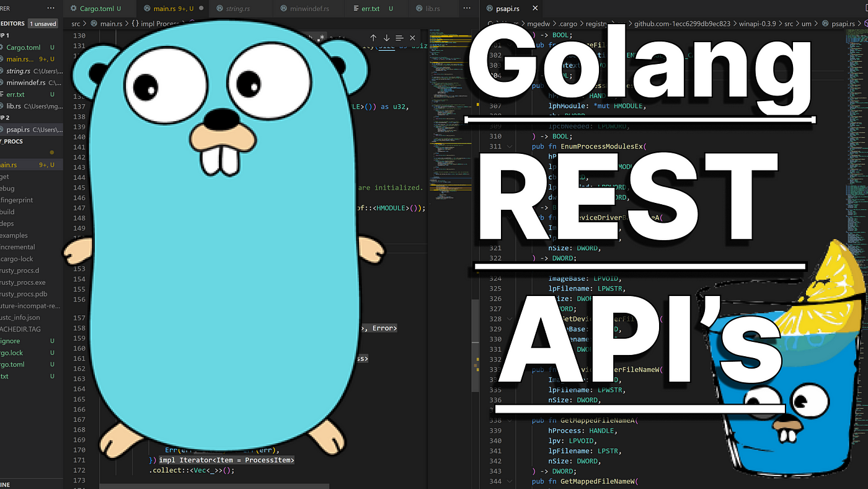Place cursor on .collect::<Vec<_>>() line
Viewport: 868px width, 489px height.
[192, 470]
